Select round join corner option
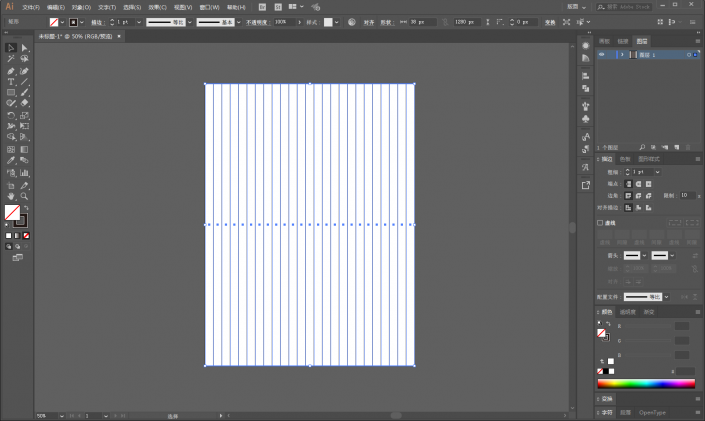The image size is (705, 421). coord(638,196)
